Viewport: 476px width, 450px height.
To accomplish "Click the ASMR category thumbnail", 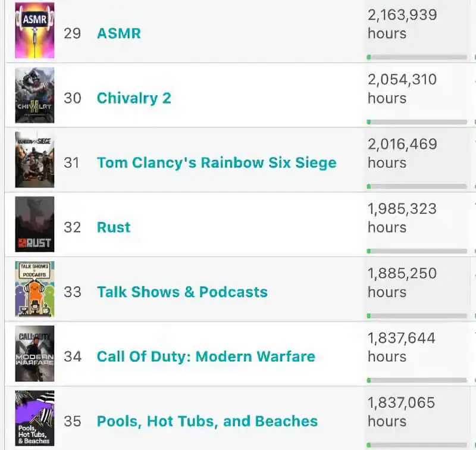I will [x=35, y=30].
